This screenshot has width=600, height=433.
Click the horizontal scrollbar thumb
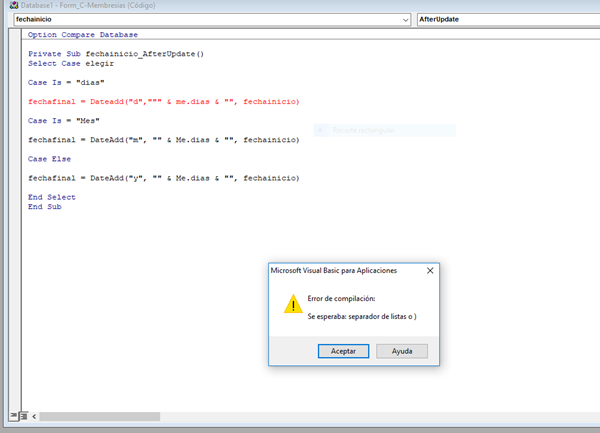pyautogui.click(x=99, y=416)
